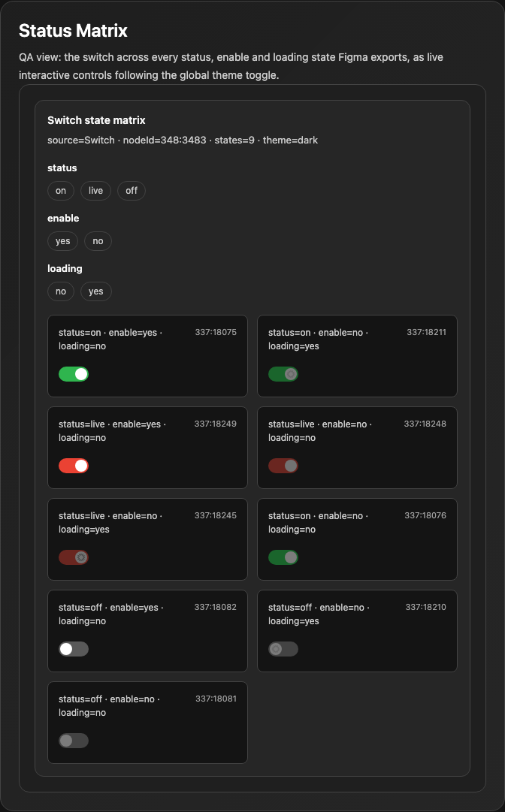Toggle the status=on enable=yes loading=no switch

coord(74,374)
